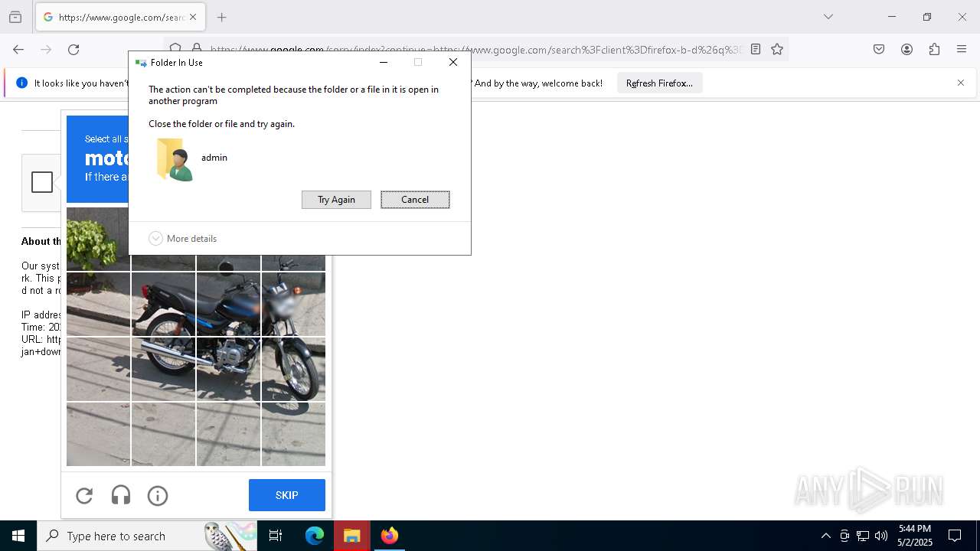
Task: Open volume control tray icon
Action: [x=881, y=536]
